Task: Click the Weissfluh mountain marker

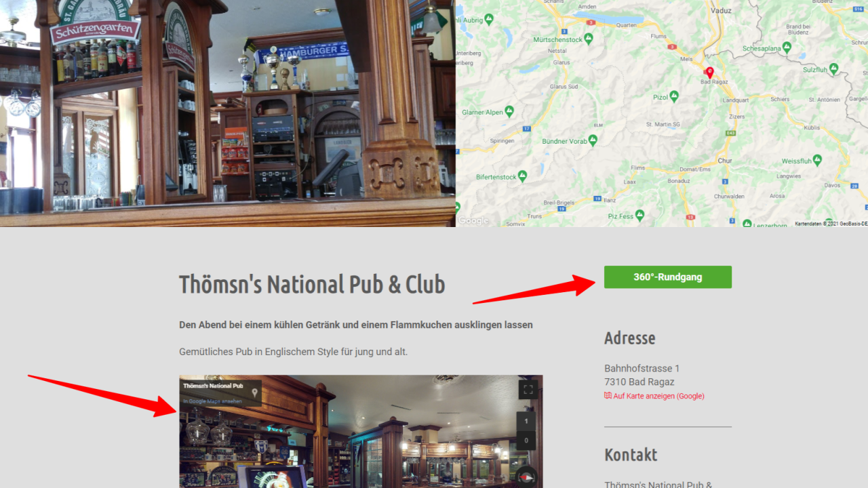Action: pos(817,160)
